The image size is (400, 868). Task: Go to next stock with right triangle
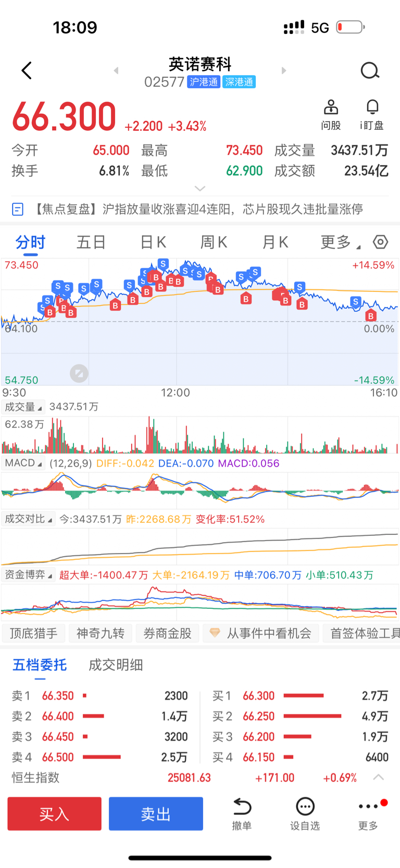(x=284, y=70)
